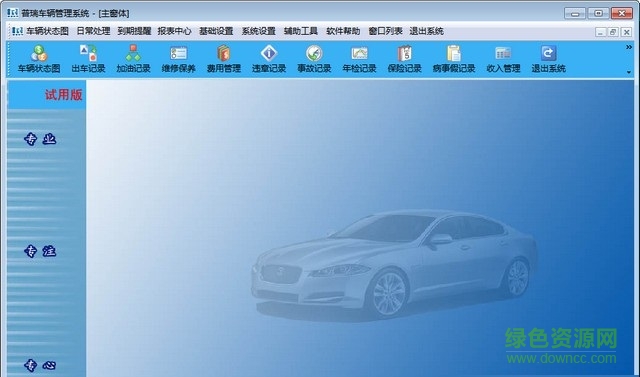Image resolution: width=640 pixels, height=377 pixels.
Task: Restore the inner child window
Action: coord(613,32)
